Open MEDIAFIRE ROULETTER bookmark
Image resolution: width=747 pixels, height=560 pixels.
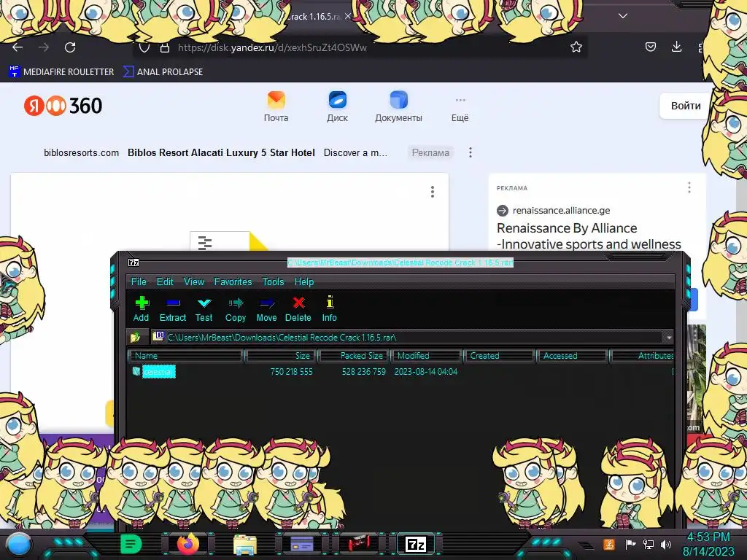point(61,72)
